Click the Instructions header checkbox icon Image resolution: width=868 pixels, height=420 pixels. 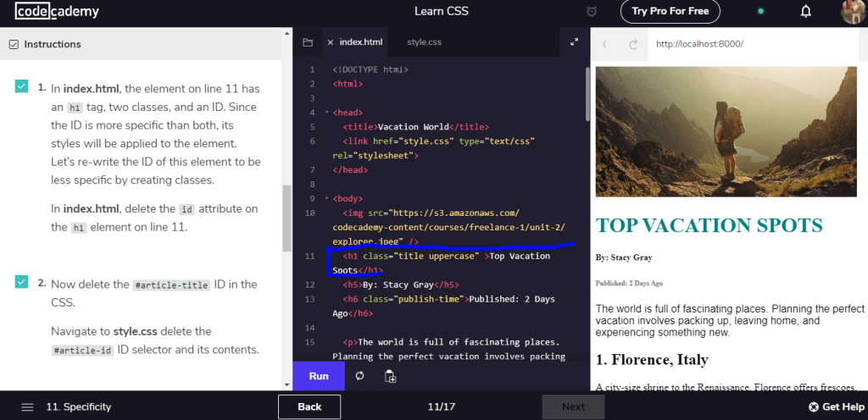click(x=13, y=44)
